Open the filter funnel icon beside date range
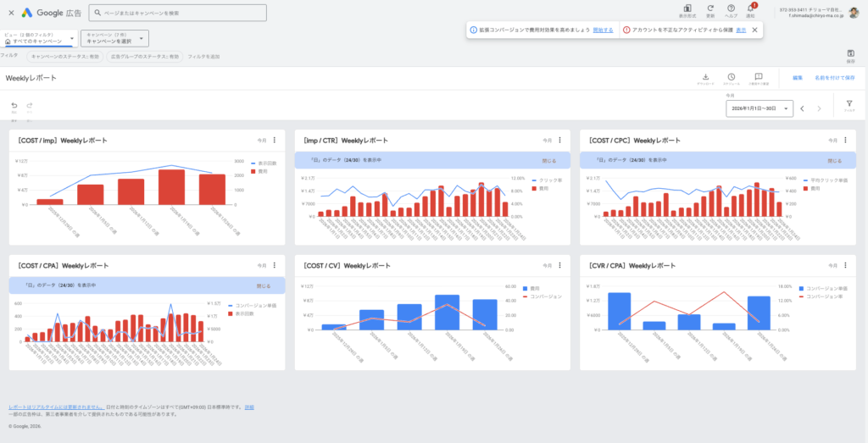The width and height of the screenshot is (868, 443). coord(849,104)
